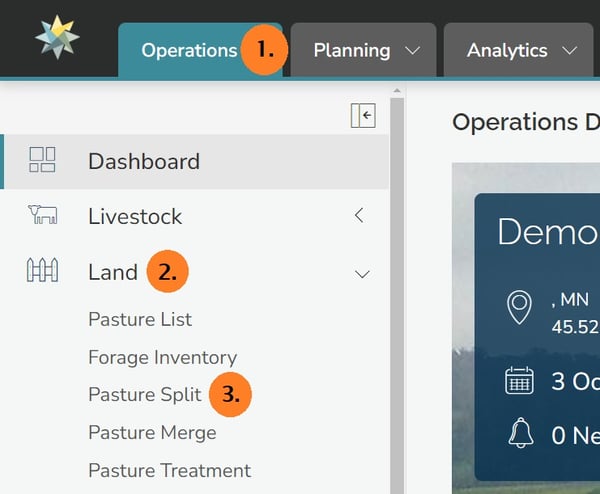Collapse the Land section chevron

pos(362,273)
